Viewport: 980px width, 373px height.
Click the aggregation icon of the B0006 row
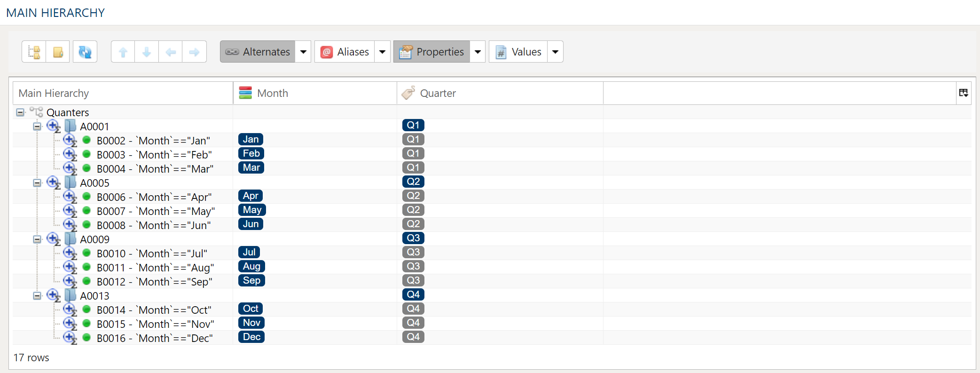coord(70,197)
